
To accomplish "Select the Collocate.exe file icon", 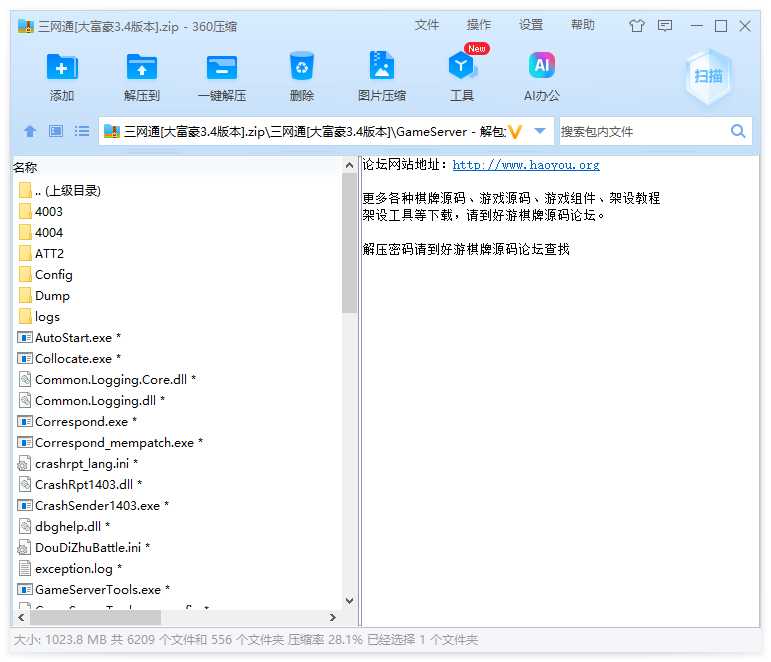I will pyautogui.click(x=25, y=359).
